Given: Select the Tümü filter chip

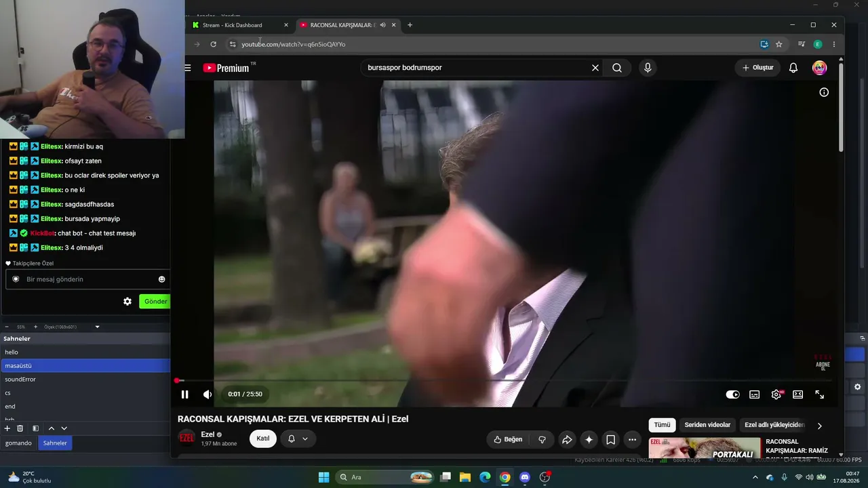Looking at the screenshot, I should (x=662, y=425).
